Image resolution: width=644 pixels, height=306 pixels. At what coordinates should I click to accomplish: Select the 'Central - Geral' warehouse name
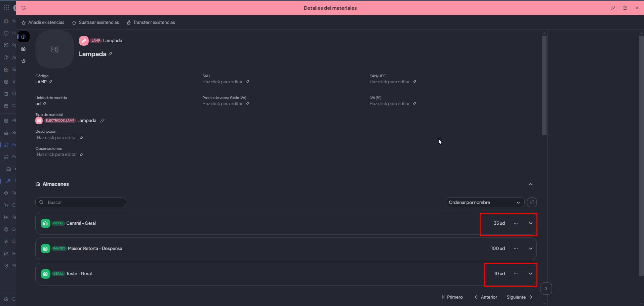[x=81, y=223]
